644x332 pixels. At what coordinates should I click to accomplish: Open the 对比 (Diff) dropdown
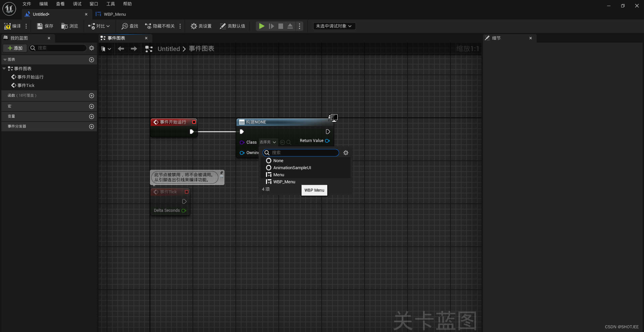(99, 26)
